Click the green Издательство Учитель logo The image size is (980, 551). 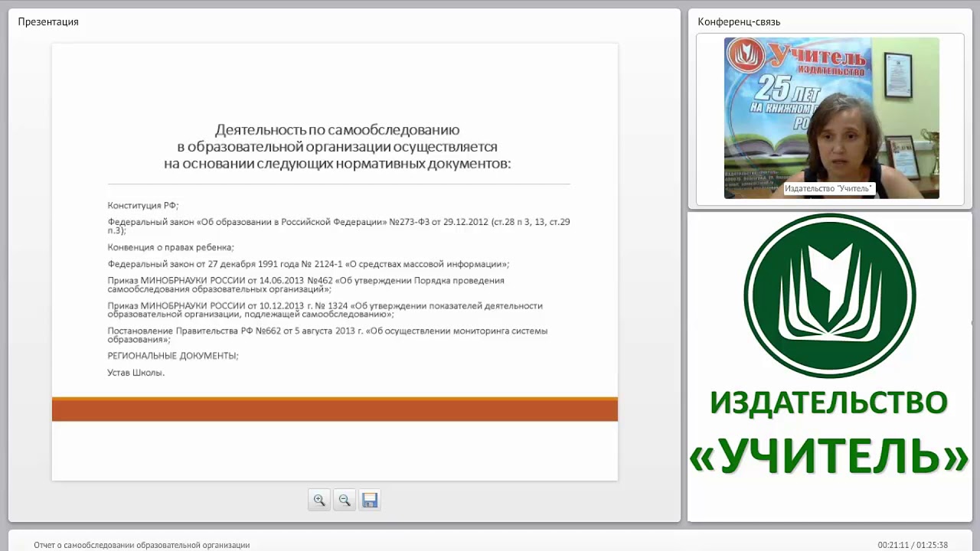point(829,295)
